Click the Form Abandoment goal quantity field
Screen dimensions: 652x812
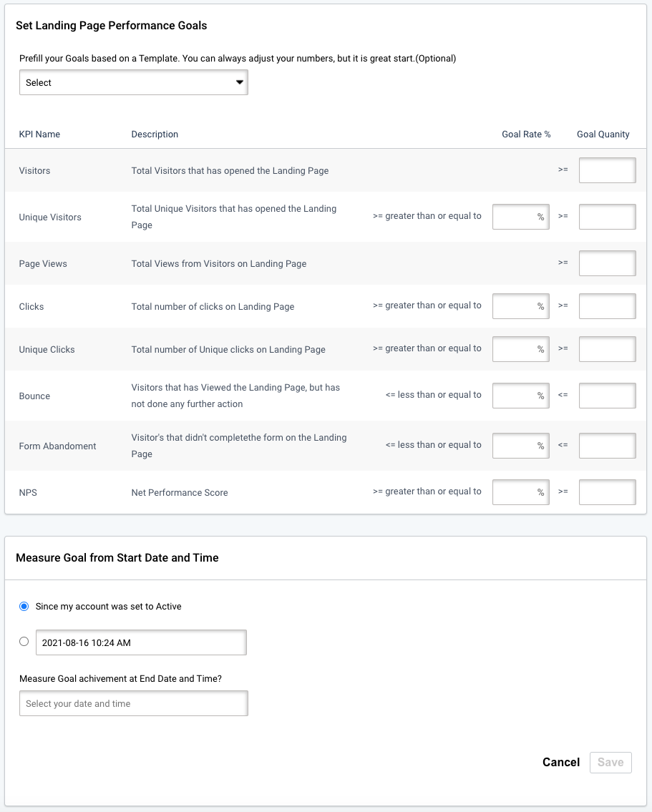607,445
